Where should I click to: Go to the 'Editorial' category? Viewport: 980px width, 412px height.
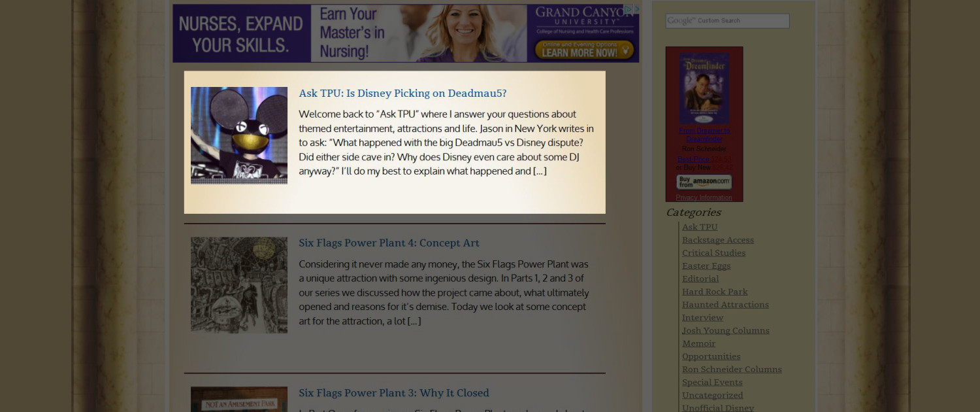(700, 279)
